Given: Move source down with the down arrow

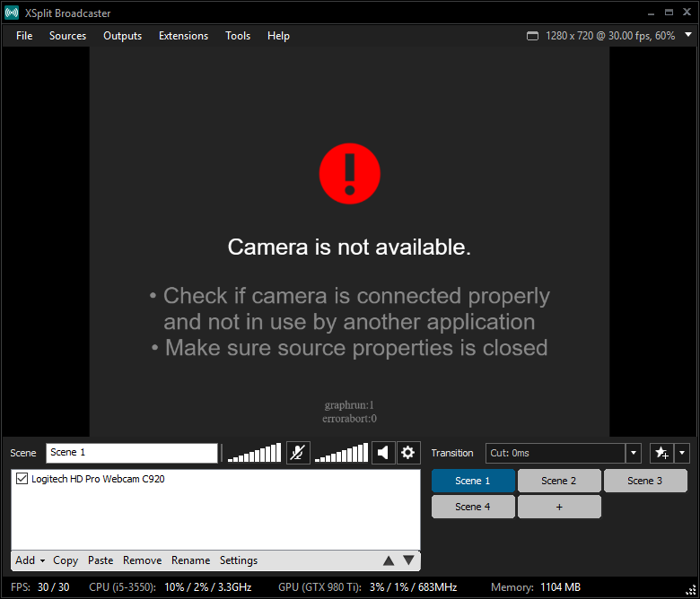Looking at the screenshot, I should [408, 560].
